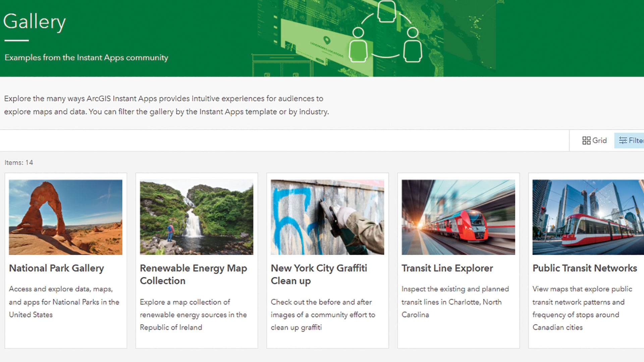This screenshot has width=644, height=362.
Task: Open National Park Gallery title link
Action: [x=56, y=268]
